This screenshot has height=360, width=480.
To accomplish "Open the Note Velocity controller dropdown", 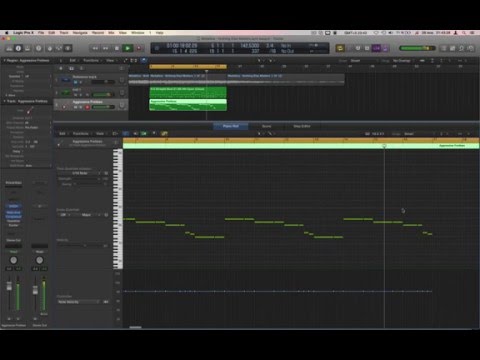I will [x=79, y=302].
